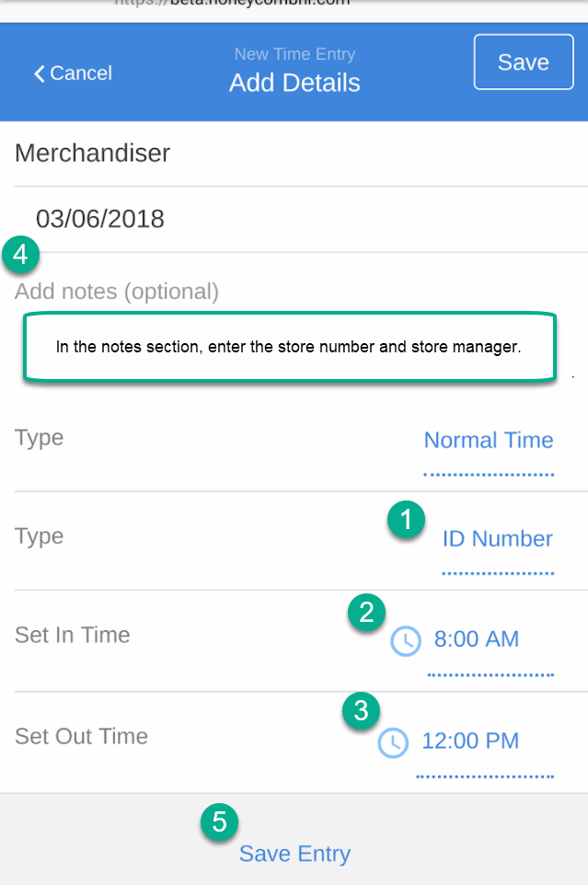
Task: Click the green step 4 badge
Action: pos(20,255)
